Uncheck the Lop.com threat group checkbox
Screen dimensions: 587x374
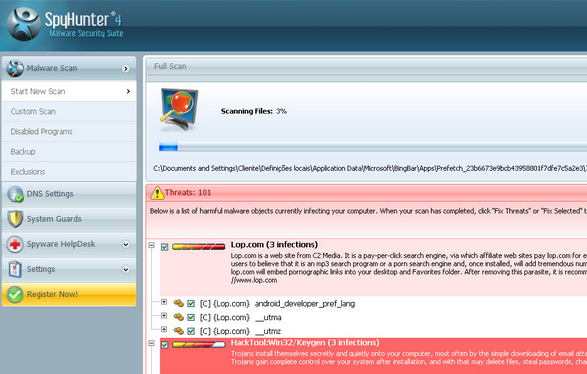[x=165, y=247]
